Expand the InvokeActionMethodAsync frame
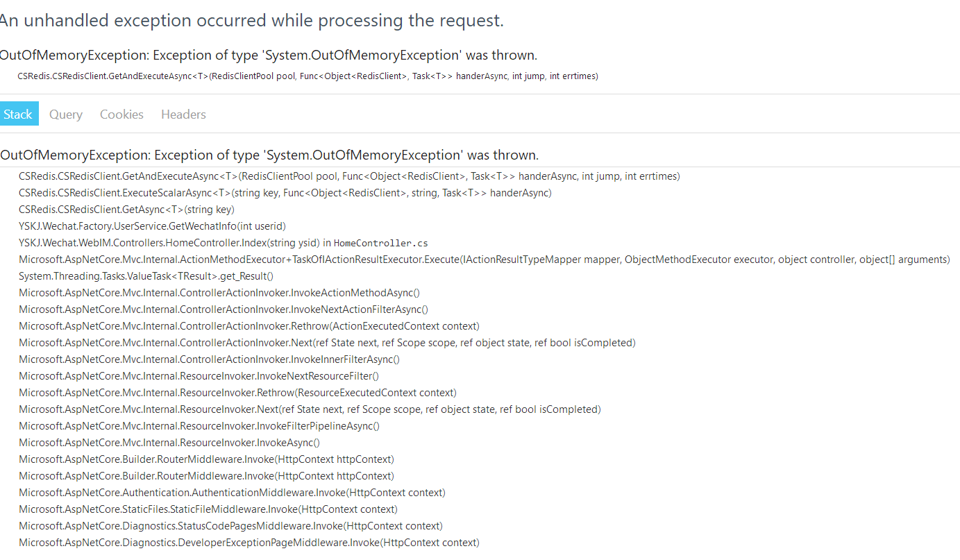Screen dimensions: 960x560 (x=219, y=292)
